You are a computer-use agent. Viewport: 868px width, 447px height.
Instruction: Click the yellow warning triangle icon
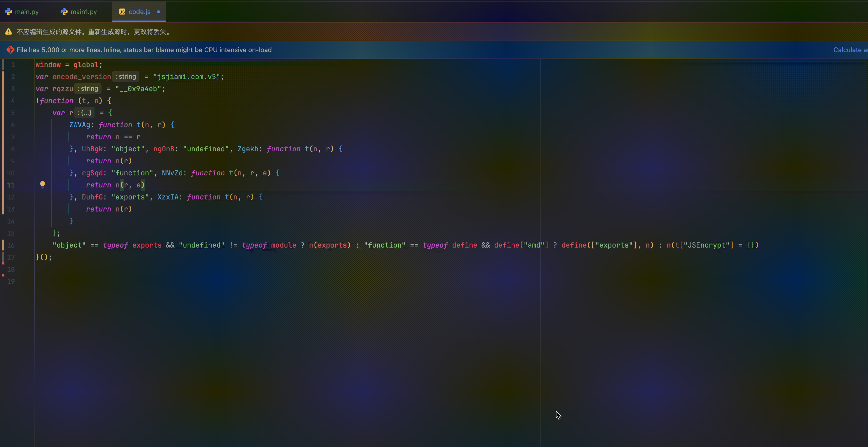(9, 32)
